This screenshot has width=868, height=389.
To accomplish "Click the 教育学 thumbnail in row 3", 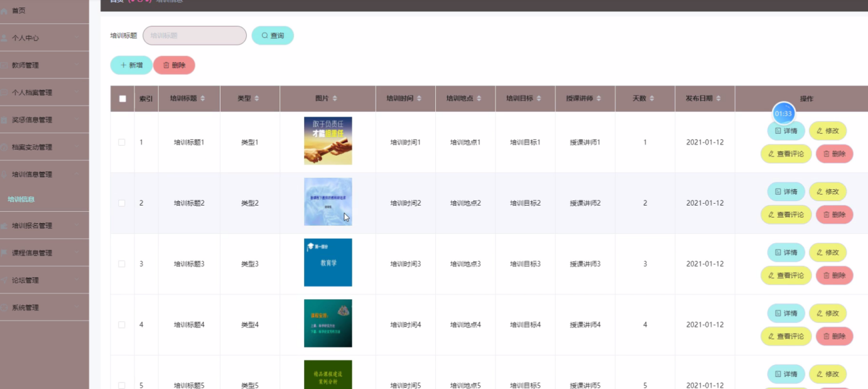I will 328,263.
